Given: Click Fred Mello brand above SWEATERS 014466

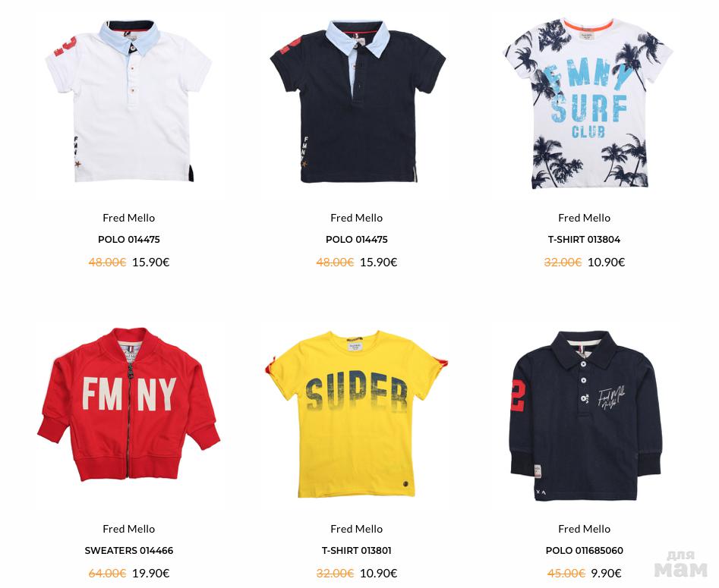Looking at the screenshot, I should pyautogui.click(x=129, y=530).
